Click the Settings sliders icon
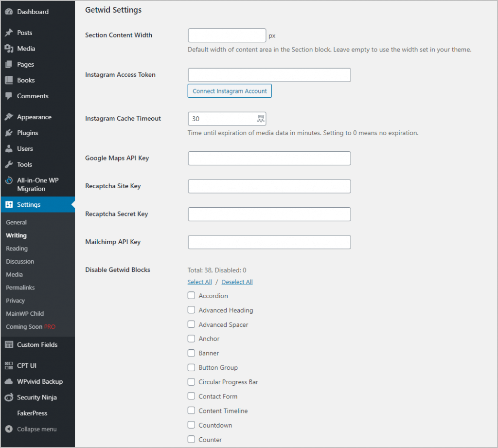 click(x=9, y=205)
